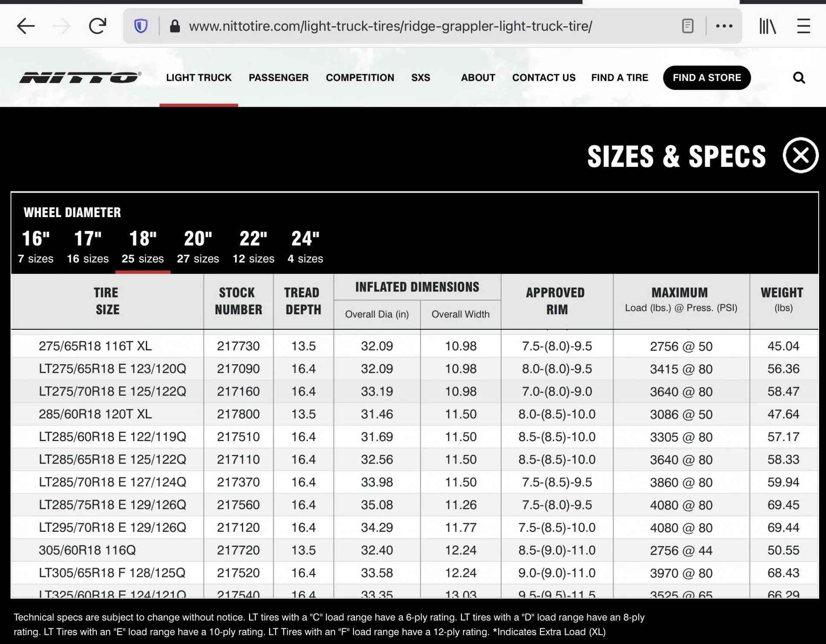Open the Contact Us link
Image resolution: width=826 pixels, height=644 pixels.
coord(544,78)
